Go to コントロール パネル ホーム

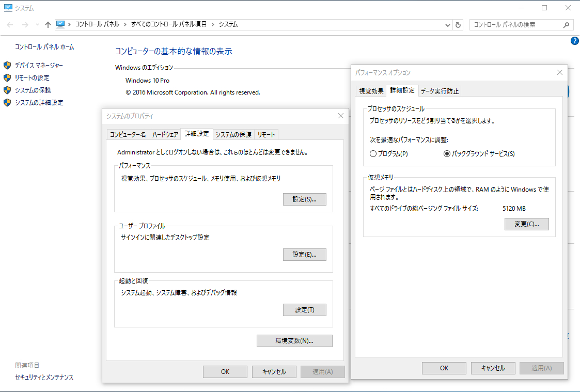[x=44, y=47]
